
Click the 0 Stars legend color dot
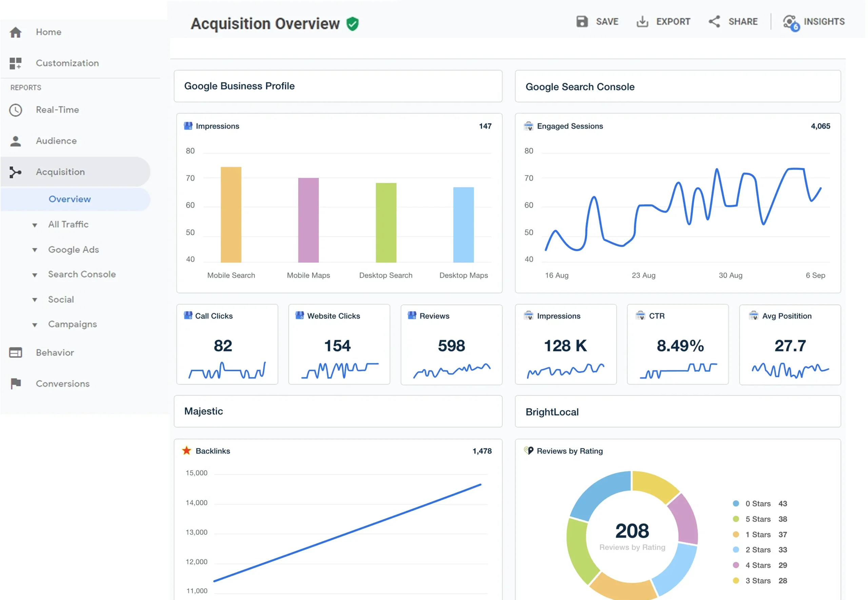(736, 503)
